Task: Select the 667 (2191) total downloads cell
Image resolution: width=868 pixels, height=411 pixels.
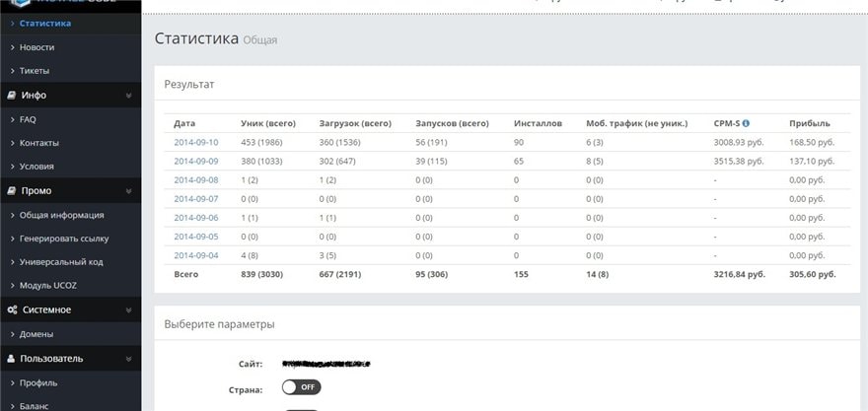Action: 340,274
